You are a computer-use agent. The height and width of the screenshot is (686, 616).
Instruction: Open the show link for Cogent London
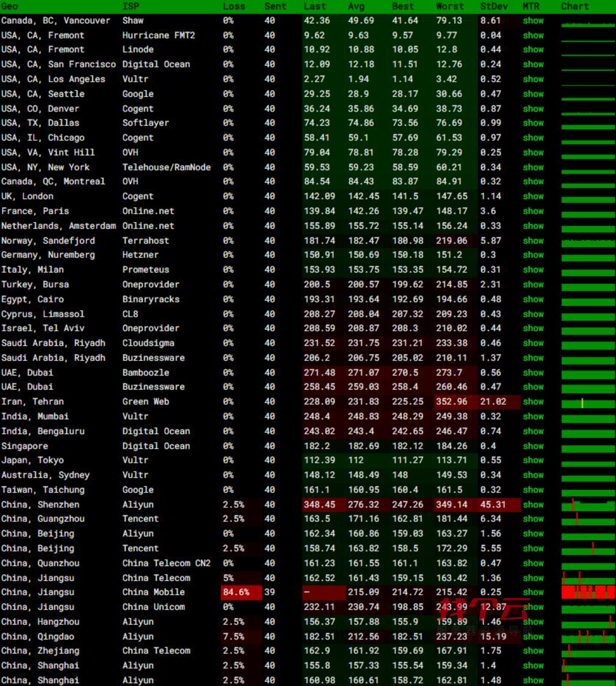click(533, 197)
